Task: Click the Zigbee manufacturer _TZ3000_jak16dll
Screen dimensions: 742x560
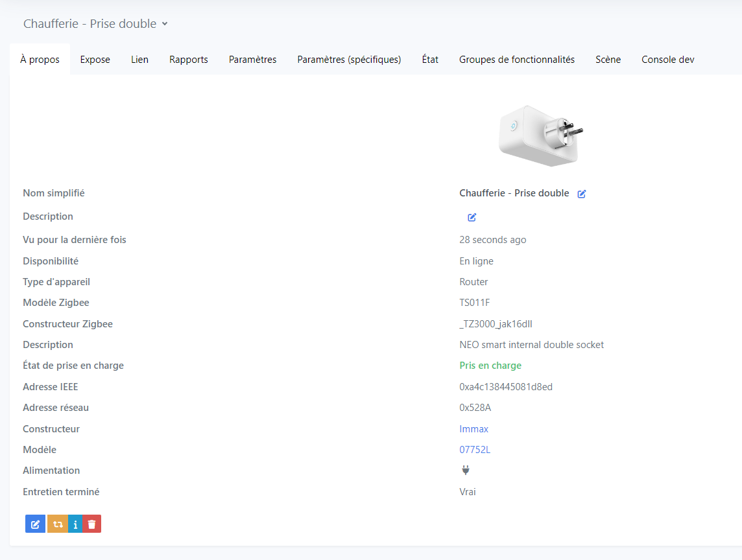Action: tap(496, 324)
